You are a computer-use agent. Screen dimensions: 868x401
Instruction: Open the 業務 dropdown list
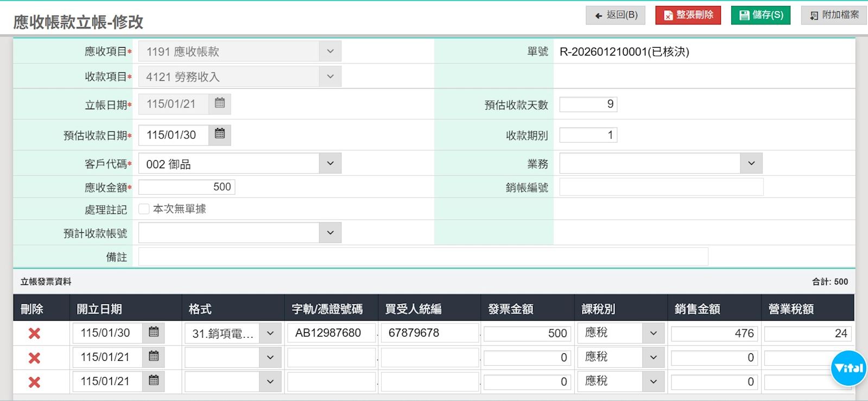(x=751, y=163)
